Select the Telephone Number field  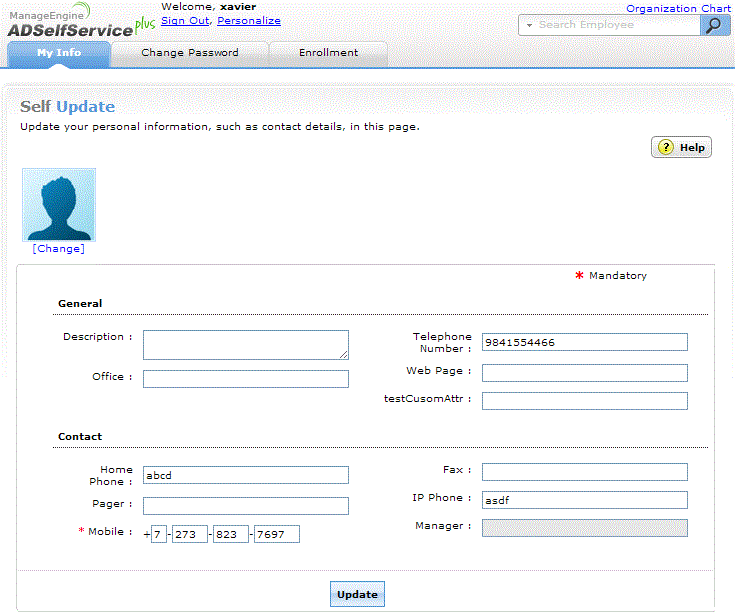pos(584,342)
